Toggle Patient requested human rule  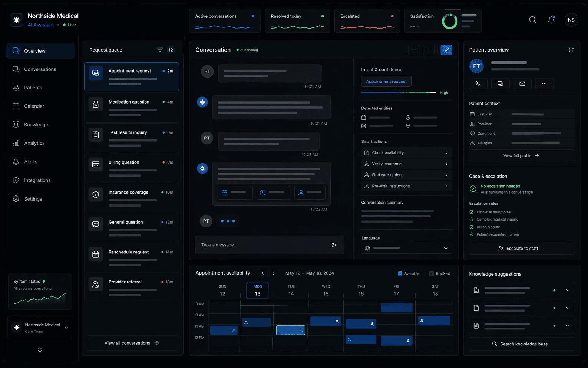(x=472, y=234)
